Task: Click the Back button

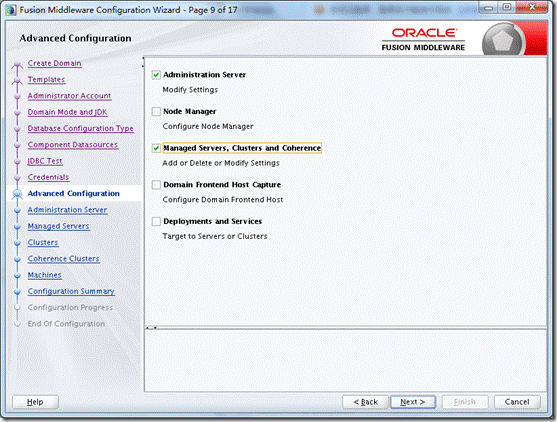Action: pos(365,402)
